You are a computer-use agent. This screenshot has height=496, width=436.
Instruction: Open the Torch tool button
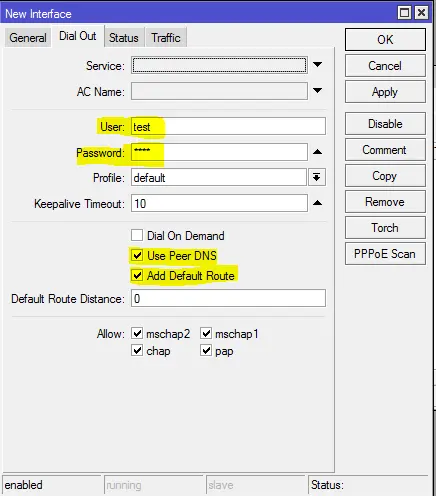coord(385,228)
